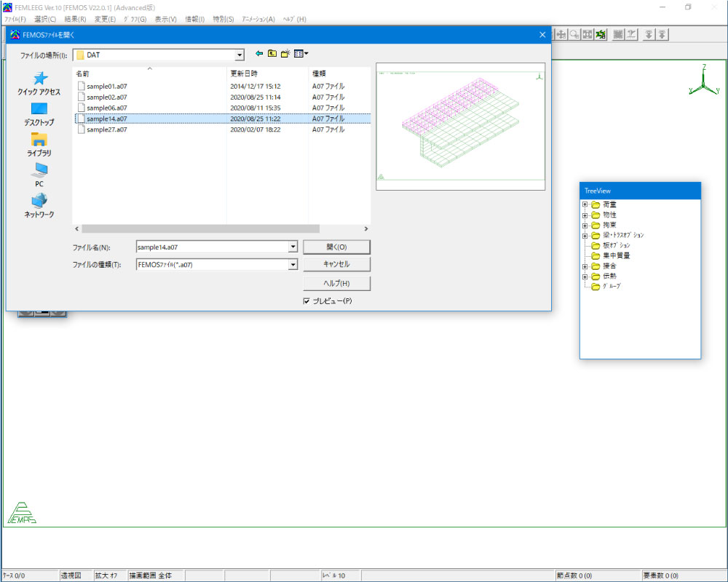728x582 pixels.
Task: Click the 荷重 folder icon in TreeView
Action: pos(596,204)
